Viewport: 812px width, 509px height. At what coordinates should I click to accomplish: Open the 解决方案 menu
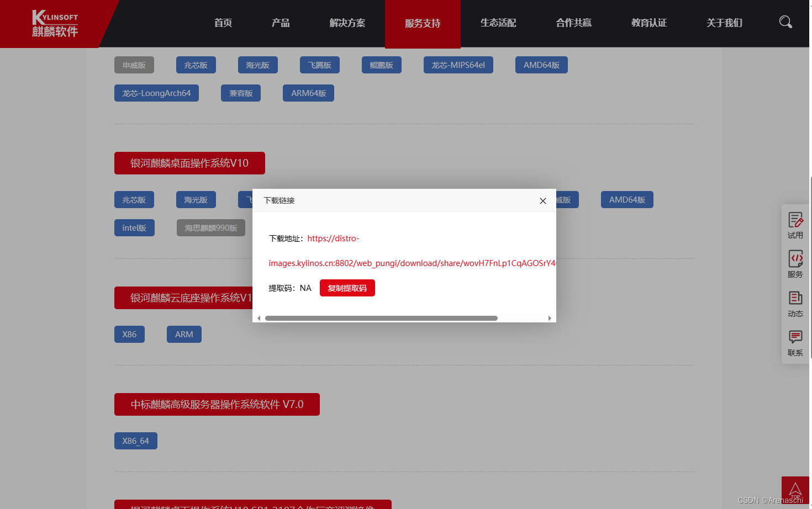click(347, 23)
